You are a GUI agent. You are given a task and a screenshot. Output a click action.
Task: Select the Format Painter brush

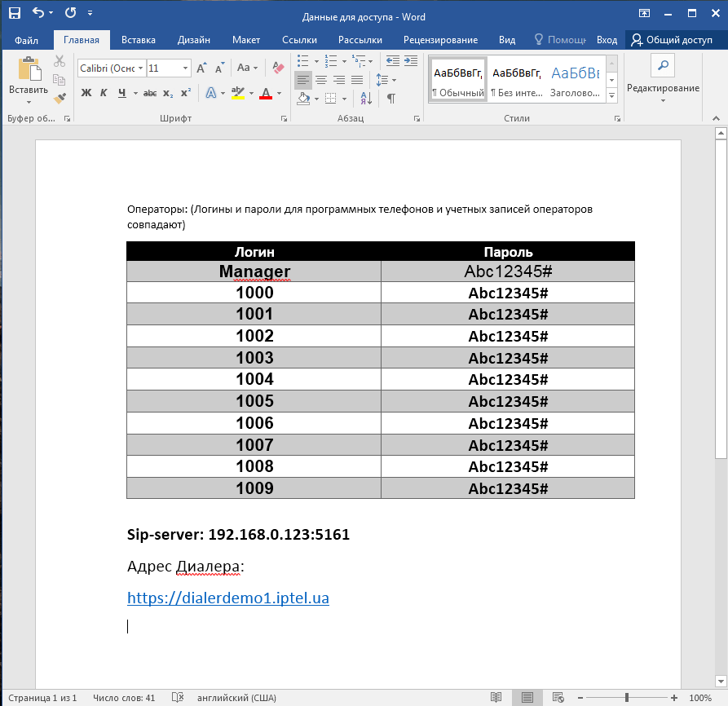point(60,98)
